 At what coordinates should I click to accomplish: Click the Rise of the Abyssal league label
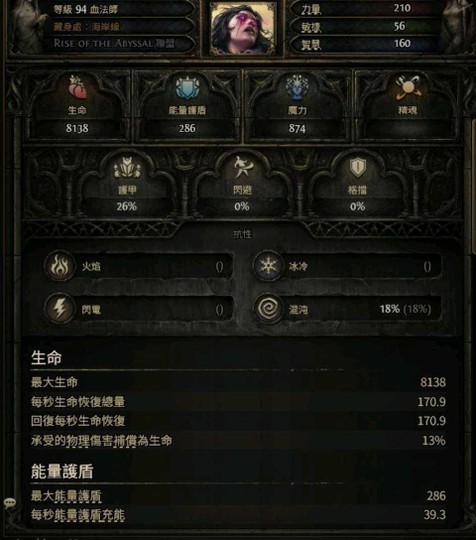coord(114,44)
